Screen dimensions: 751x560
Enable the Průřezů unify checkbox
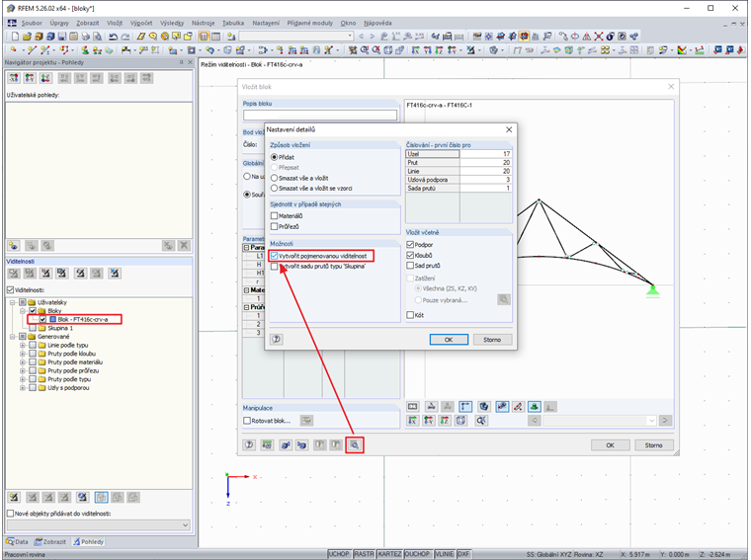point(275,226)
